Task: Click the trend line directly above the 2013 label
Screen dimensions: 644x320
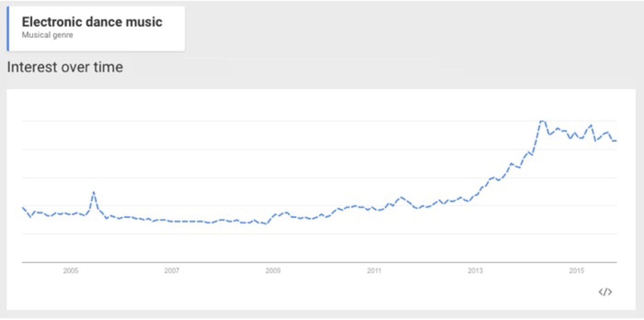Action: 475,195
